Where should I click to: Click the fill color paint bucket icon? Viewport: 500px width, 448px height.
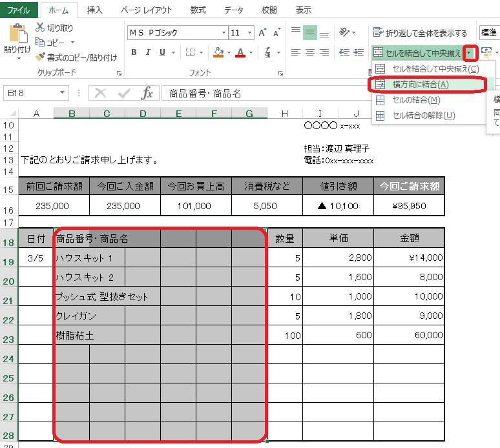(218, 52)
